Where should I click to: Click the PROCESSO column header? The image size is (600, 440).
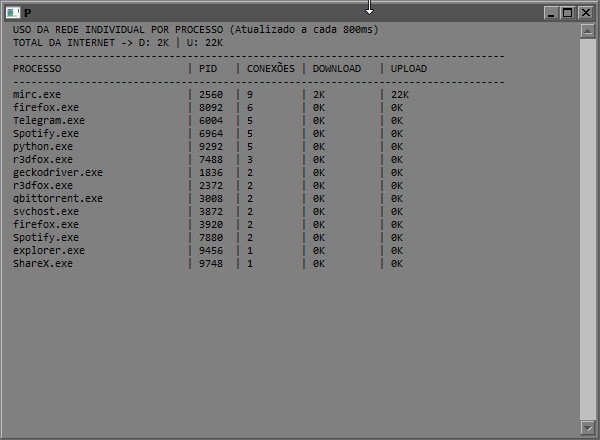click(x=37, y=68)
